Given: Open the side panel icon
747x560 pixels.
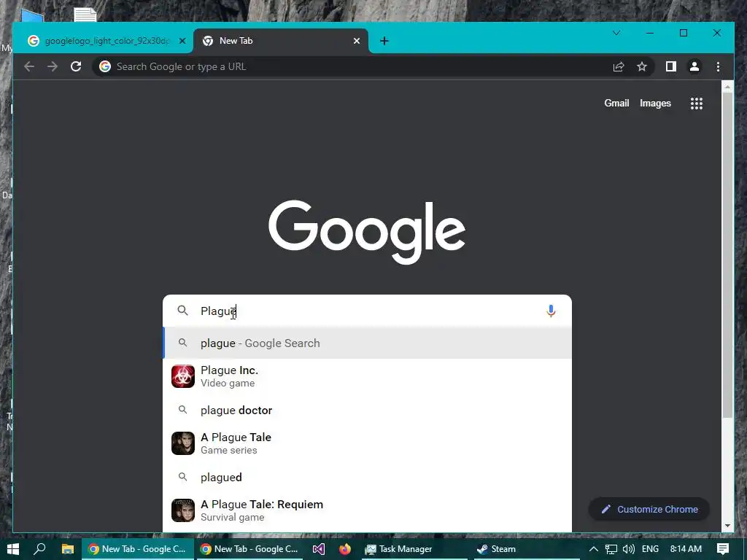Looking at the screenshot, I should pos(671,66).
